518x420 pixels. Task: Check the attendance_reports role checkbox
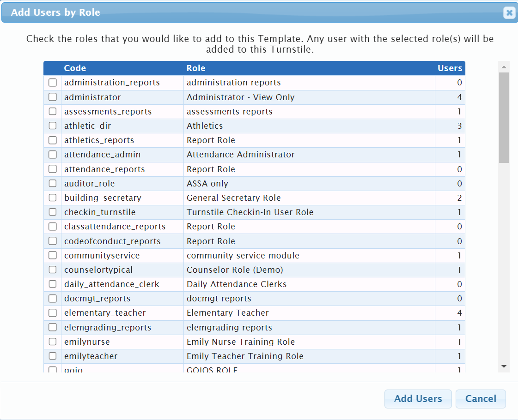click(x=53, y=169)
